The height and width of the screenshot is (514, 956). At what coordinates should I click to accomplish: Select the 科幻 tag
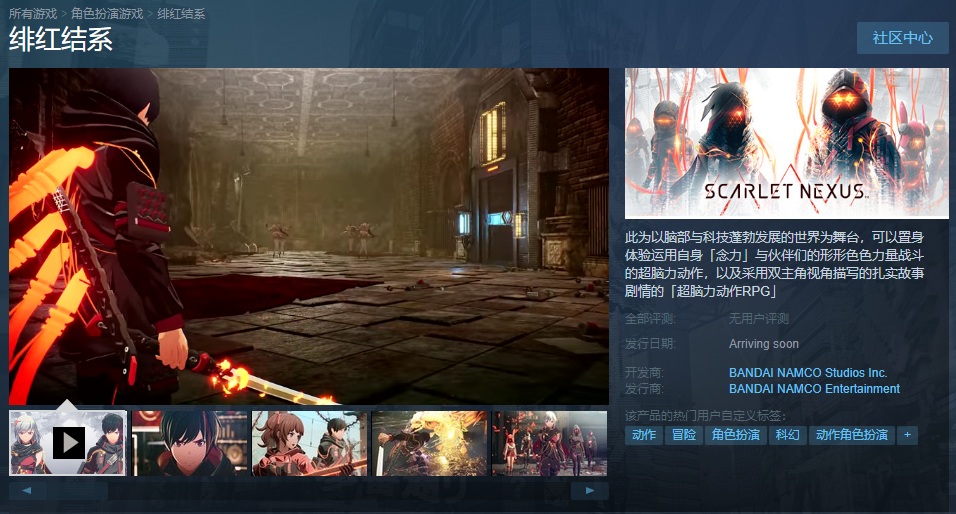click(x=787, y=435)
